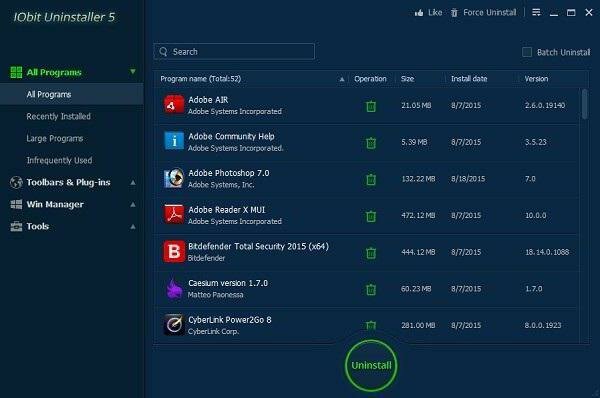Click the version value 2.6.0.19140
600x398 pixels.
545,105
